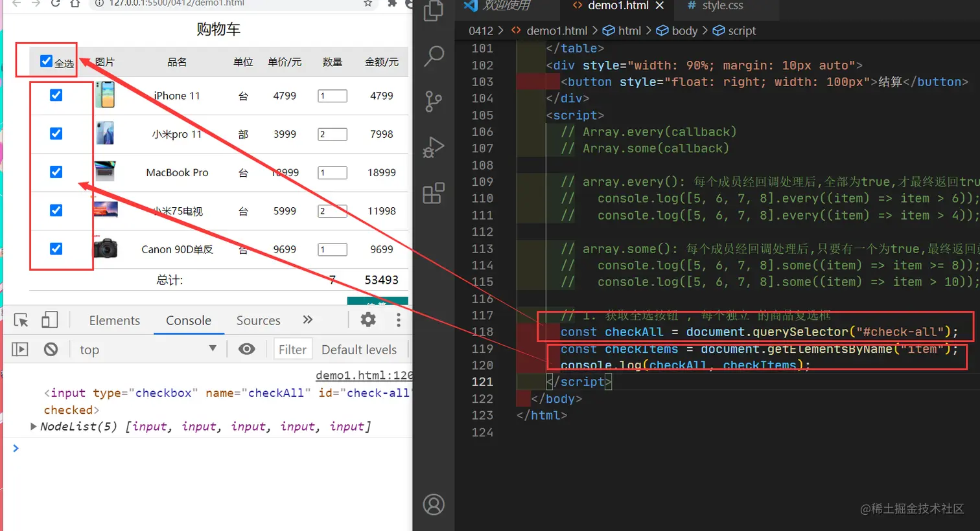Viewport: 980px width, 531px height.
Task: Uncheck the iPhone 11 row checkbox
Action: coord(56,95)
